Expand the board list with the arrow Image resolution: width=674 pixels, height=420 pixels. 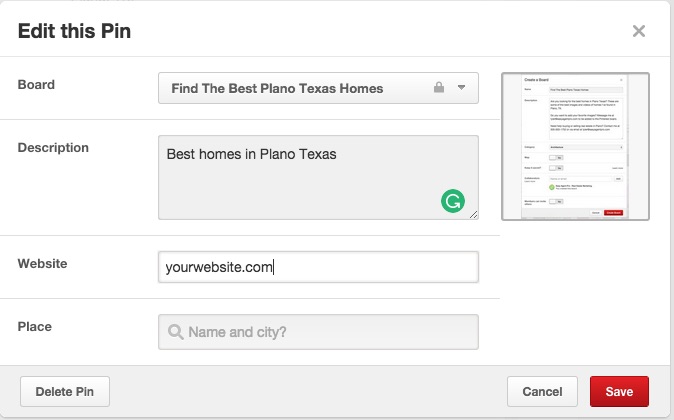tap(461, 87)
